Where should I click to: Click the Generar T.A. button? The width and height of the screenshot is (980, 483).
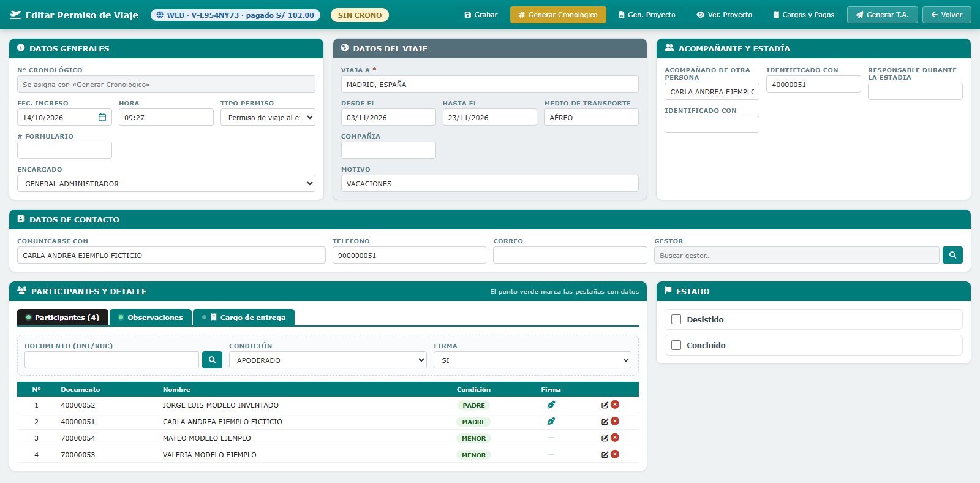[x=883, y=15]
